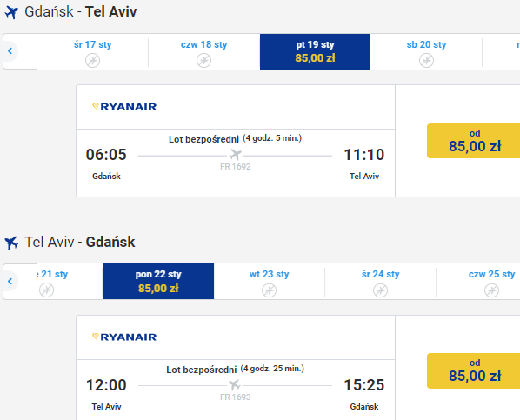520x420 pixels.
Task: Click the no-flight icon under czw 25 sty
Action: pyautogui.click(x=491, y=290)
